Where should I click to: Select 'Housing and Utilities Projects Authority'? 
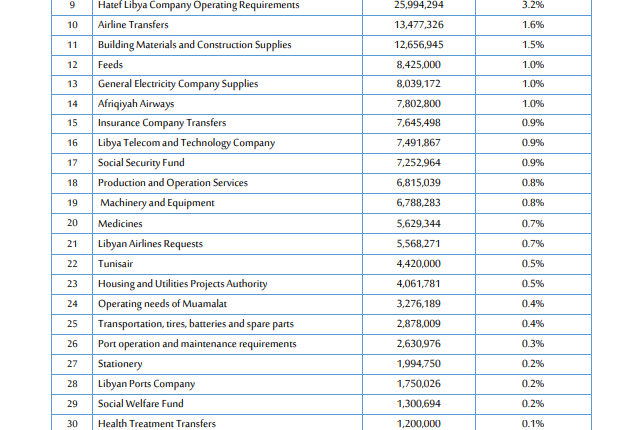[182, 284]
